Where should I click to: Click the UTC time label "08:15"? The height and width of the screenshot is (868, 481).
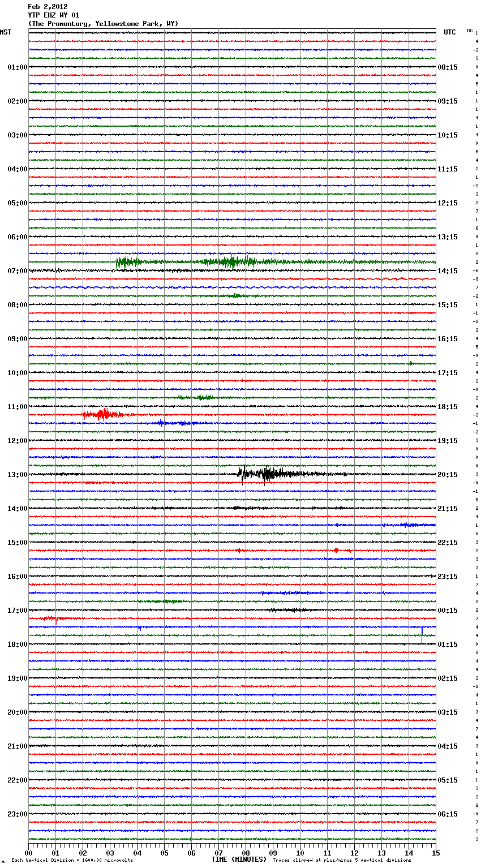(448, 67)
